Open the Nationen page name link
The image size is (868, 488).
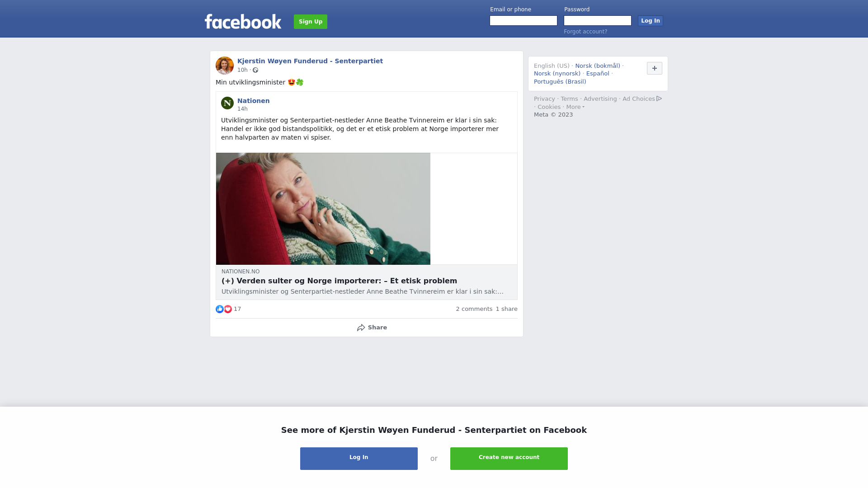click(254, 101)
